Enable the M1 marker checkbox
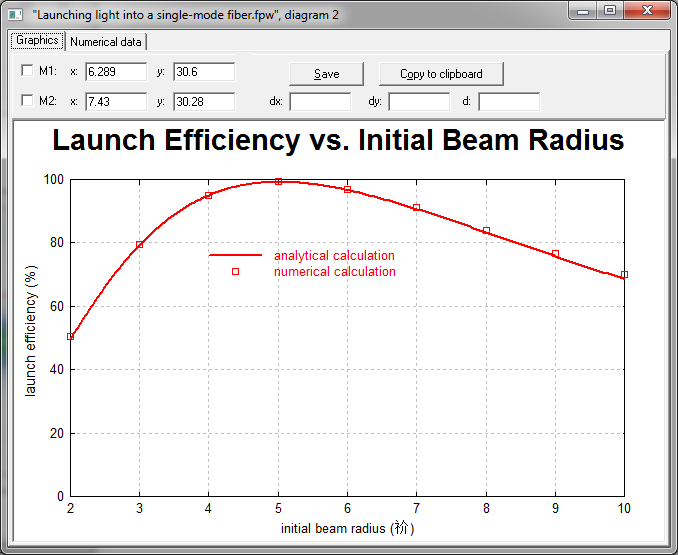678x555 pixels. click(27, 70)
